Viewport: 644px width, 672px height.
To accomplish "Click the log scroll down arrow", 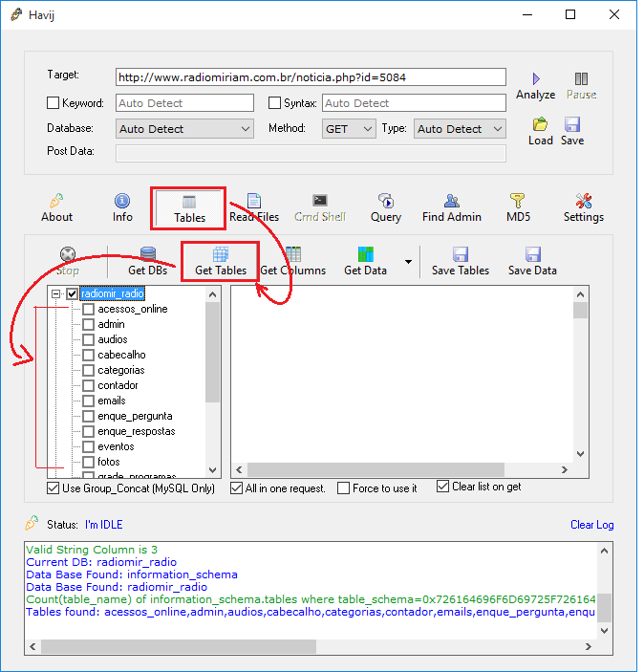I will [x=604, y=631].
